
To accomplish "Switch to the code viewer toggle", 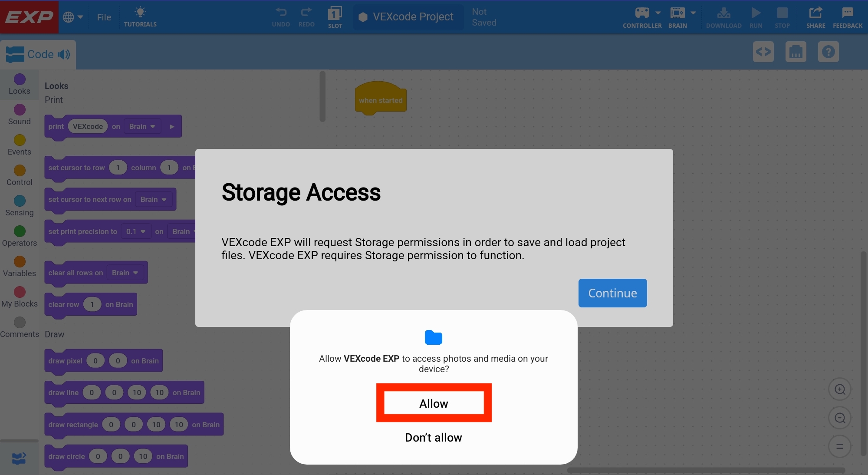I will tap(763, 52).
